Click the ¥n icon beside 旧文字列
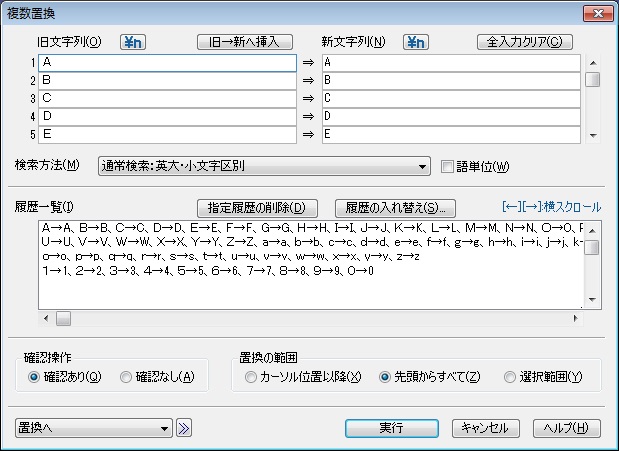This screenshot has width=619, height=451. point(133,42)
